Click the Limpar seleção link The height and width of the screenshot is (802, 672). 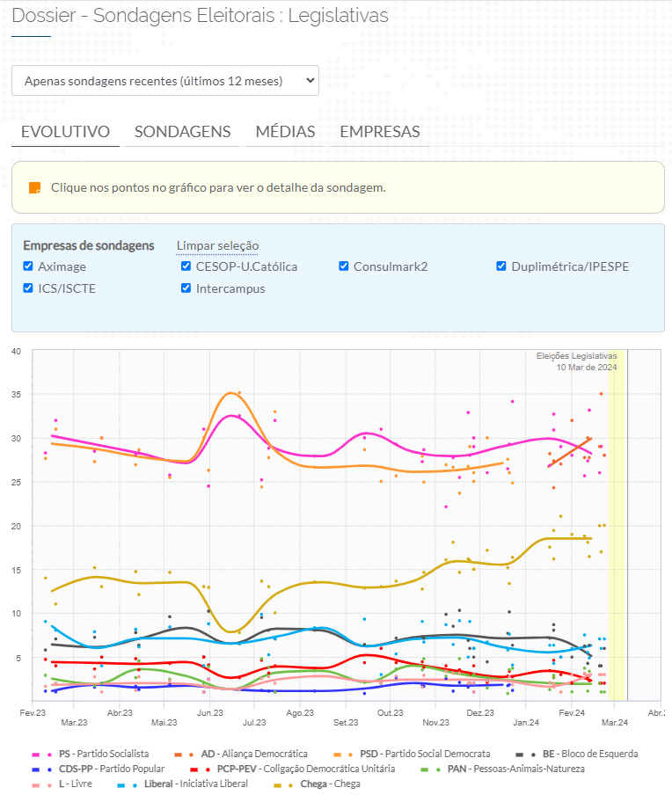point(217,246)
